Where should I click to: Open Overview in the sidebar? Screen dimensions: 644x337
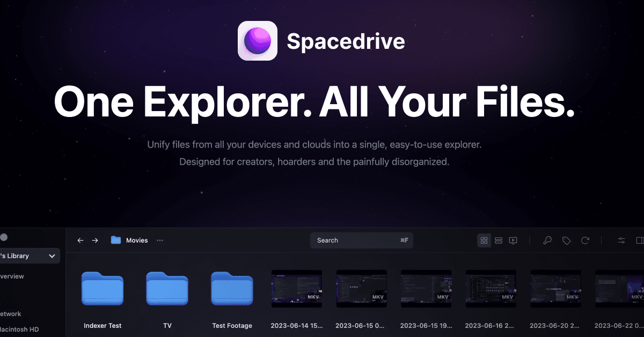pyautogui.click(x=12, y=276)
